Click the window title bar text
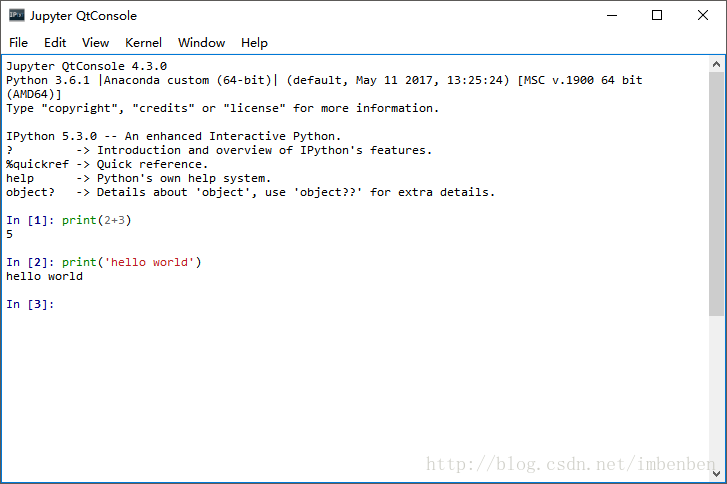This screenshot has width=727, height=484. [x=83, y=15]
